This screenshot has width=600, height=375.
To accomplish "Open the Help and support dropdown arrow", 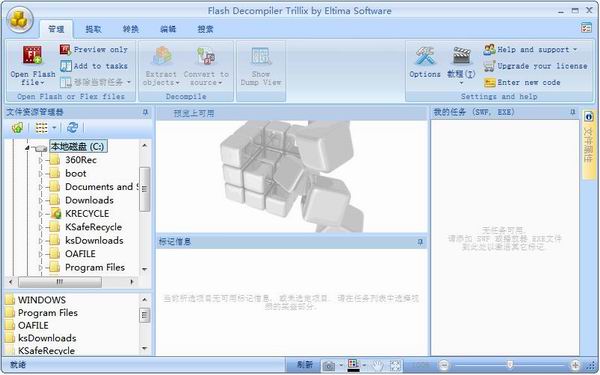I will [575, 49].
